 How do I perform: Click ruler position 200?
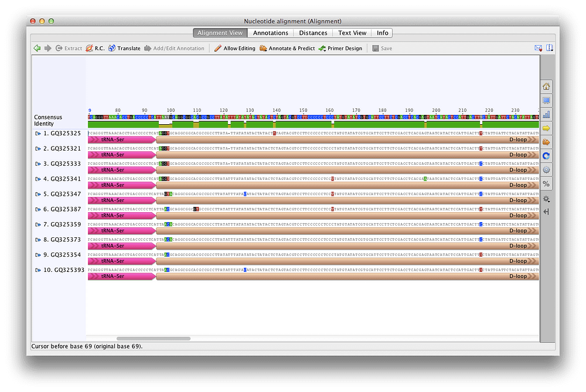(436, 110)
